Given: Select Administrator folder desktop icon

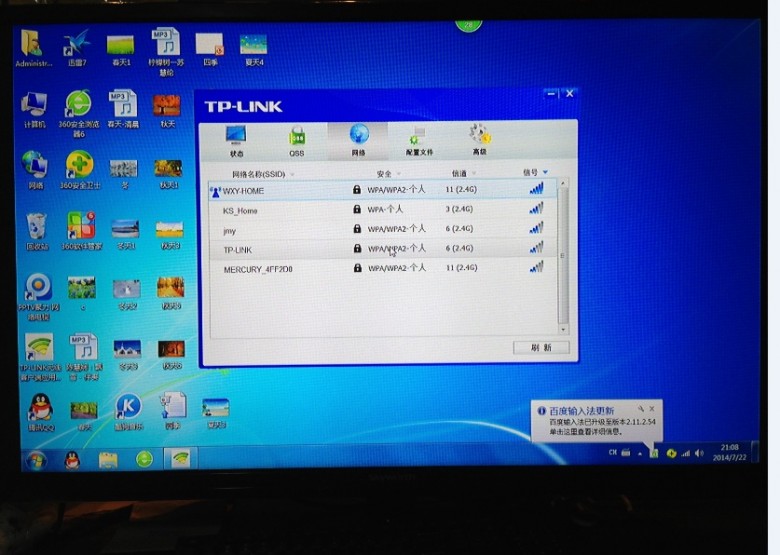Looking at the screenshot, I should click(x=33, y=48).
